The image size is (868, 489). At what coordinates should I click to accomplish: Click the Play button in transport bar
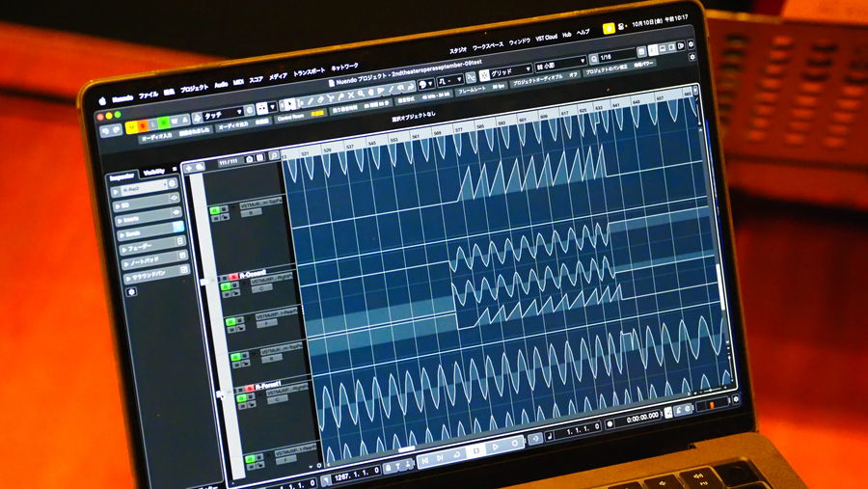pyautogui.click(x=494, y=447)
